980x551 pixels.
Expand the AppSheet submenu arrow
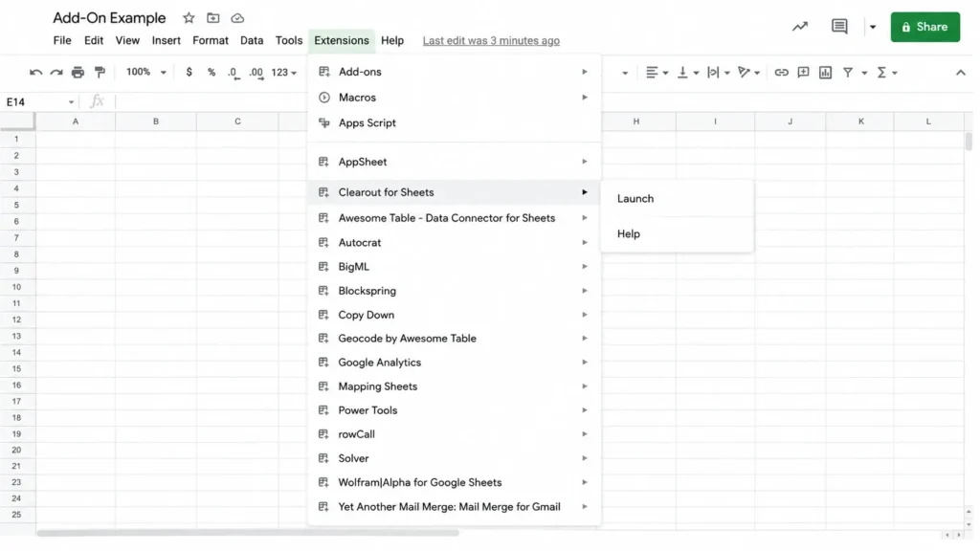585,162
